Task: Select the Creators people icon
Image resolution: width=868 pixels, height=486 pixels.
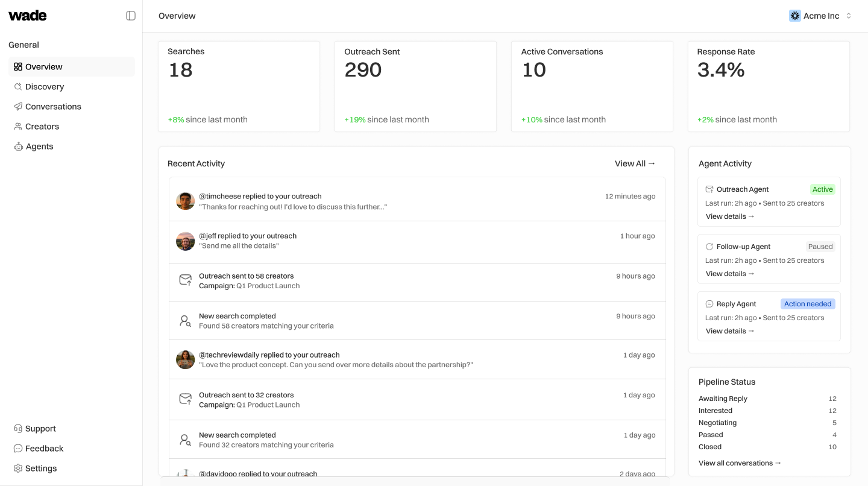Action: 17,126
